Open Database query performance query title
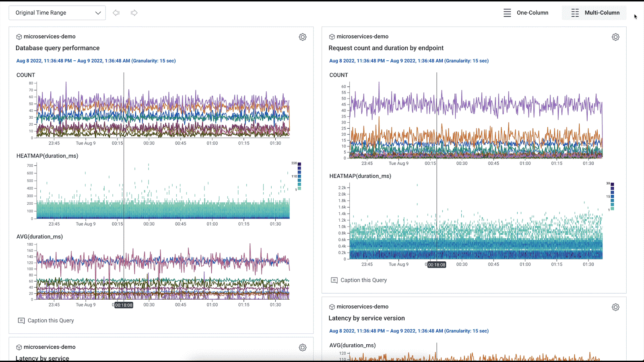The width and height of the screenshot is (644, 362). 58,48
